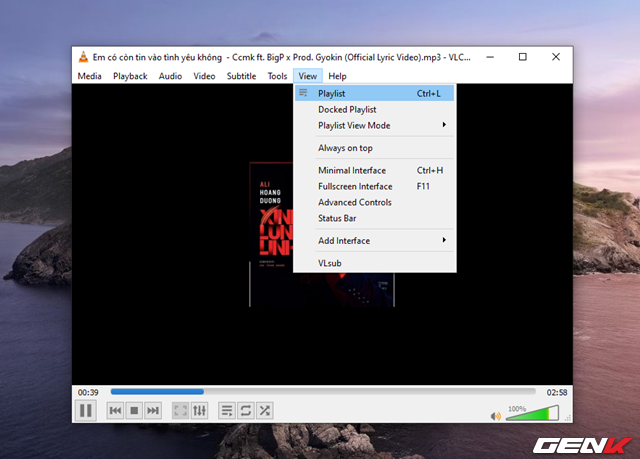This screenshot has width=640, height=459.
Task: Toggle Minimal Interface option
Action: click(375, 170)
